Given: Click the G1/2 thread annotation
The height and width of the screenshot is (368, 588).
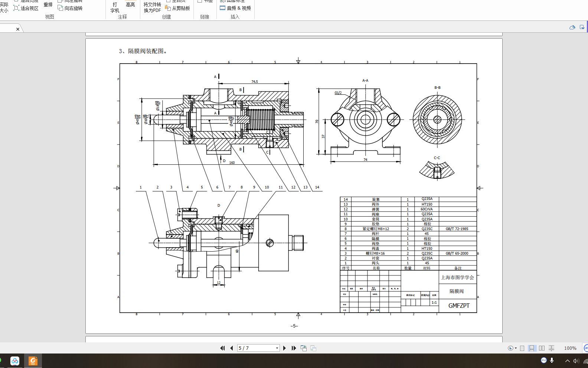Looking at the screenshot, I should tap(338, 93).
